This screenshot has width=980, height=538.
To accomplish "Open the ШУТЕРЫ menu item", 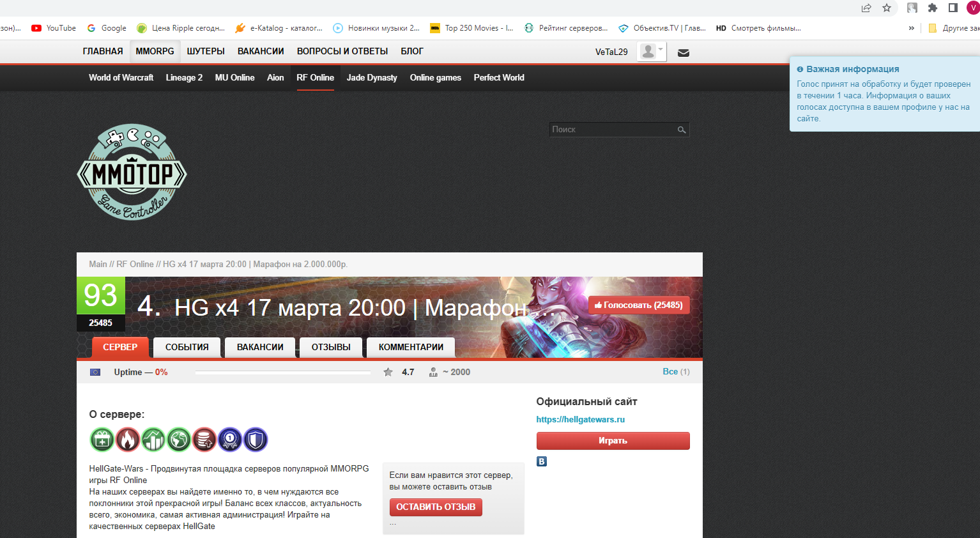I will (x=206, y=51).
